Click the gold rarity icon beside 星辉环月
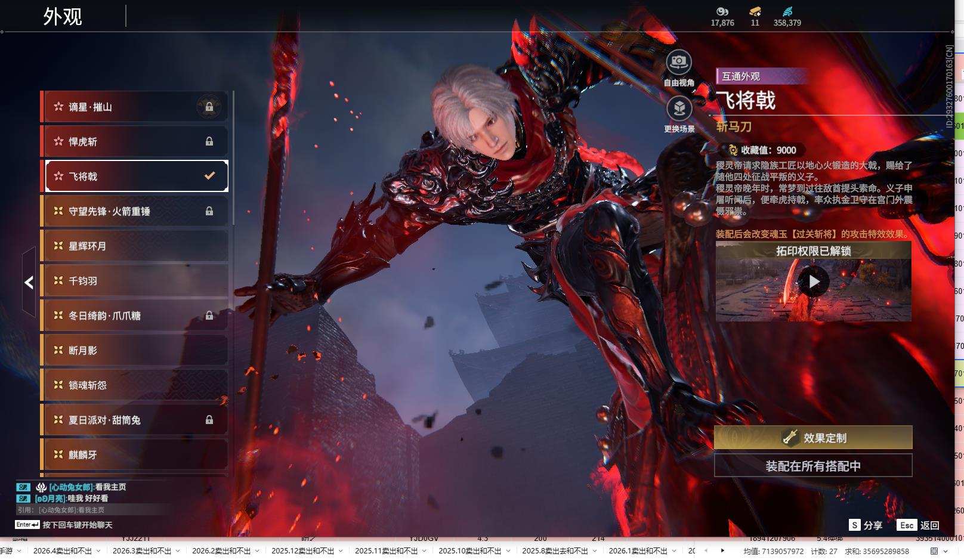 (58, 246)
